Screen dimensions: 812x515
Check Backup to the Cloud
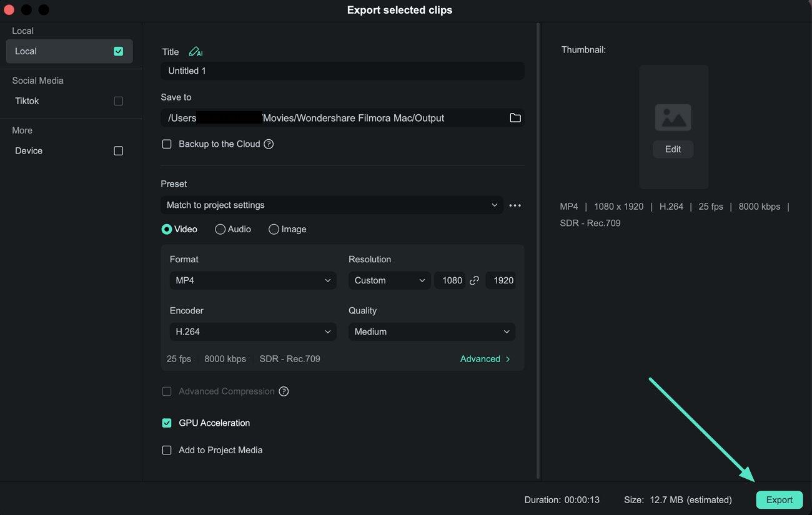pos(167,144)
